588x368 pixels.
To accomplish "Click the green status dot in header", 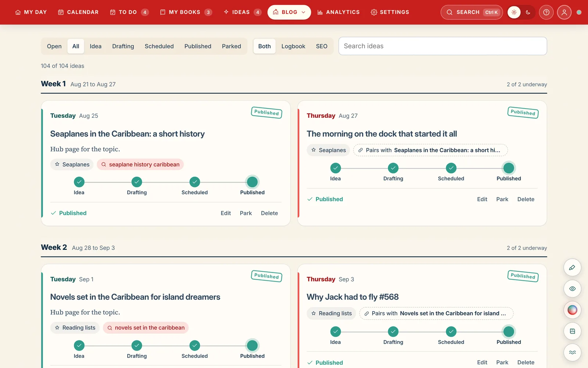I will (x=579, y=12).
